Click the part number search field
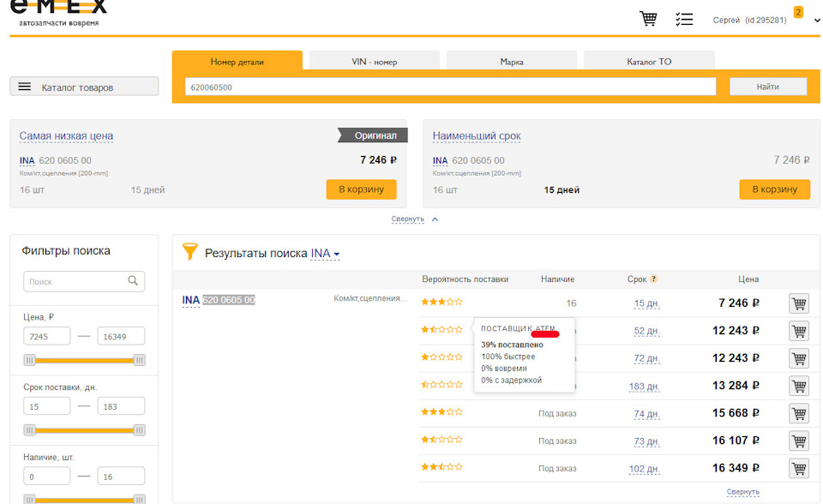 pos(450,87)
